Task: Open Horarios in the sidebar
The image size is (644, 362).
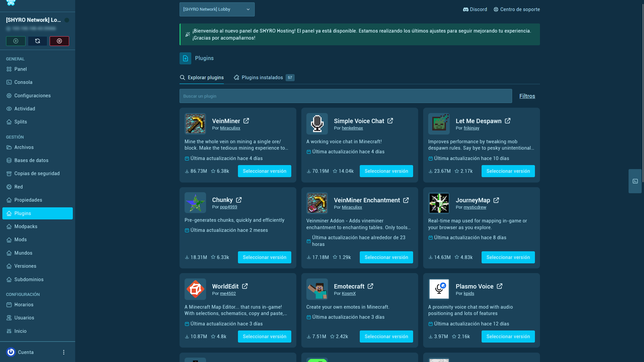Action: click(x=38, y=305)
